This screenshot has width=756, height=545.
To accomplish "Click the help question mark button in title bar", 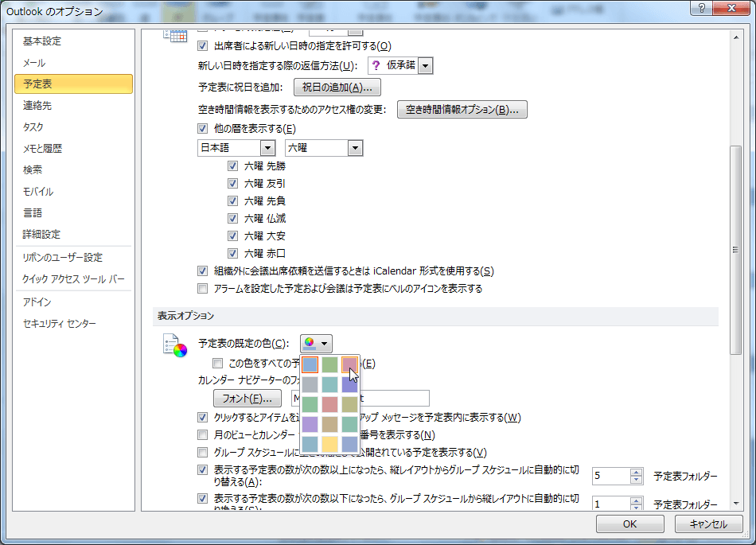I will (x=702, y=8).
